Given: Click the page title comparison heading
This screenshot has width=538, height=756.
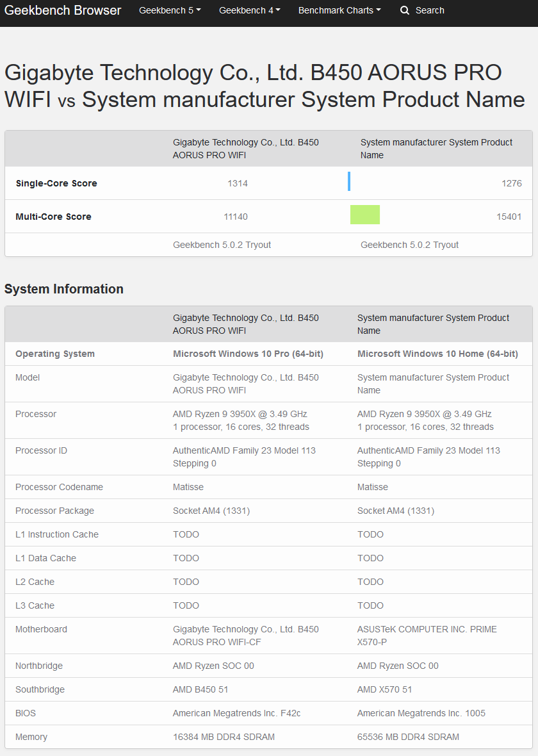Looking at the screenshot, I should pos(265,86).
